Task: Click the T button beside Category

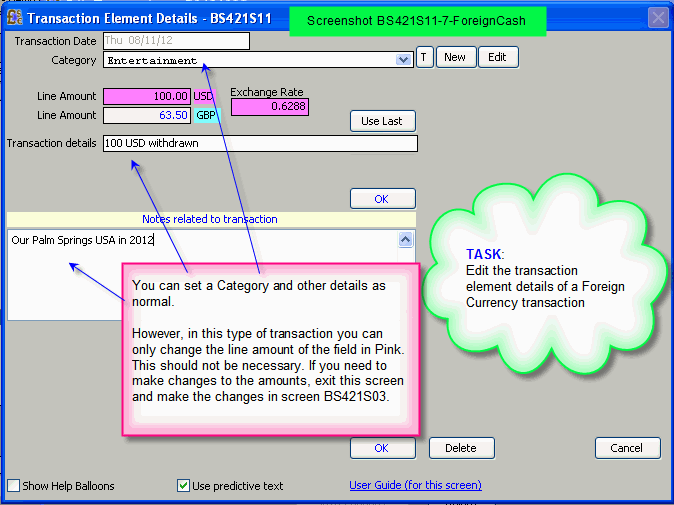Action: 424,57
